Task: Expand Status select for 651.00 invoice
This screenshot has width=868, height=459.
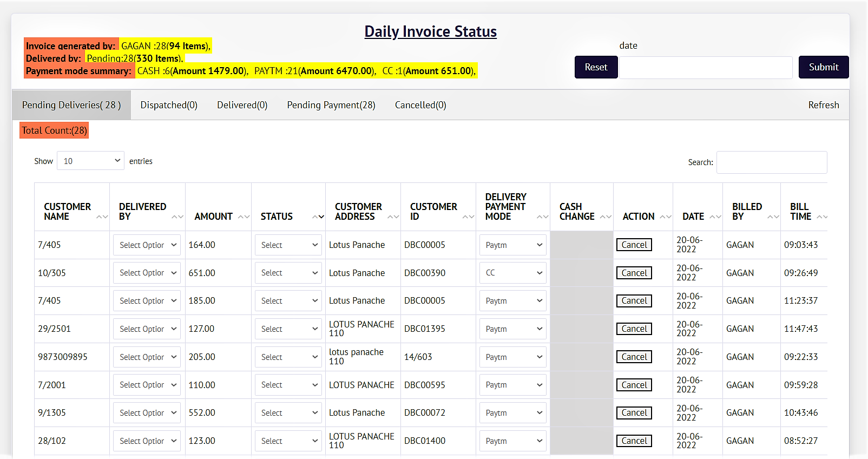Action: tap(288, 273)
